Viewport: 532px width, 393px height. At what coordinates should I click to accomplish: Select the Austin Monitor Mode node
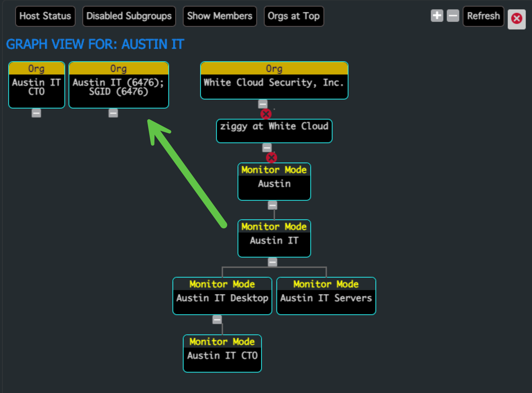274,182
